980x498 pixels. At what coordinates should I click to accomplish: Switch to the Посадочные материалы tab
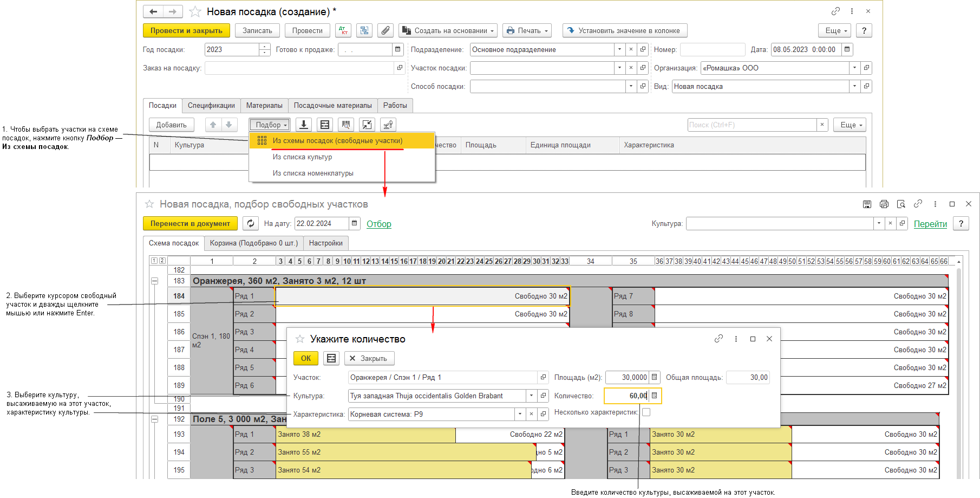pos(333,106)
